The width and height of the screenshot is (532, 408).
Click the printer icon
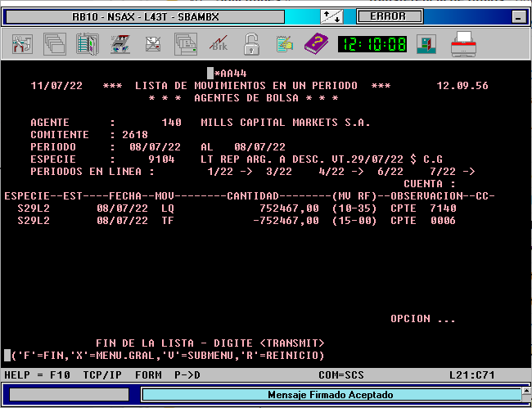click(463, 44)
